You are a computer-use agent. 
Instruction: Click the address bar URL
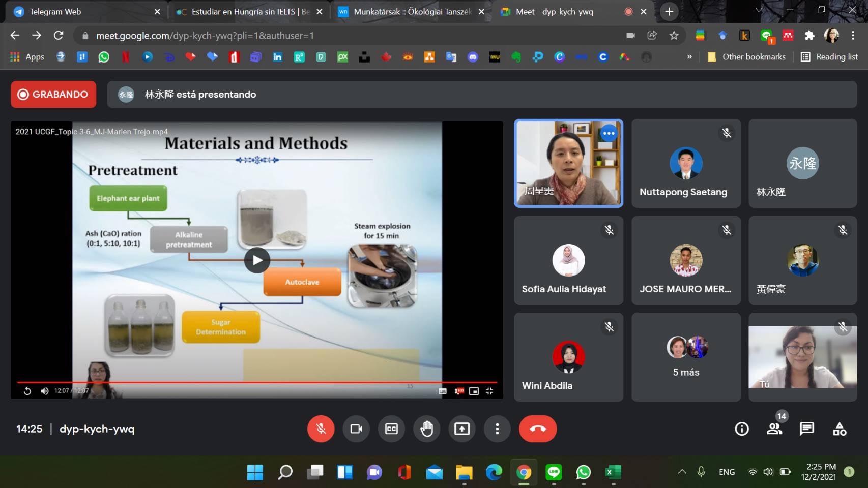[205, 36]
